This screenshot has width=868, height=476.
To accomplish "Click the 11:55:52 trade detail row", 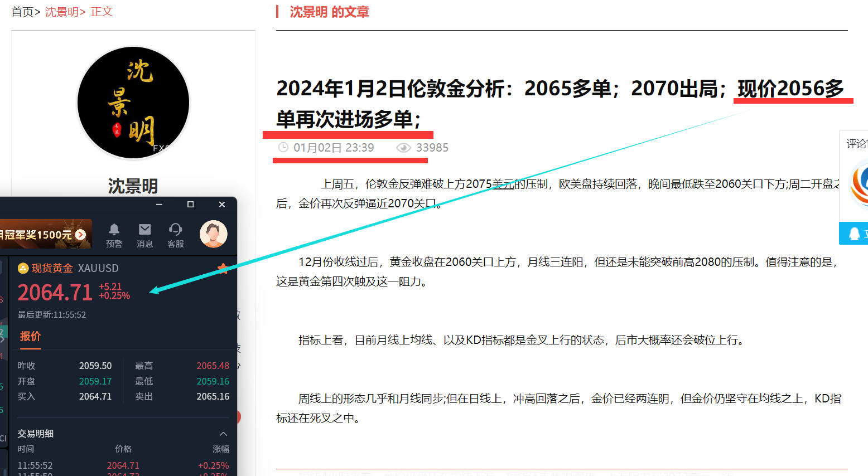I will 123,465.
